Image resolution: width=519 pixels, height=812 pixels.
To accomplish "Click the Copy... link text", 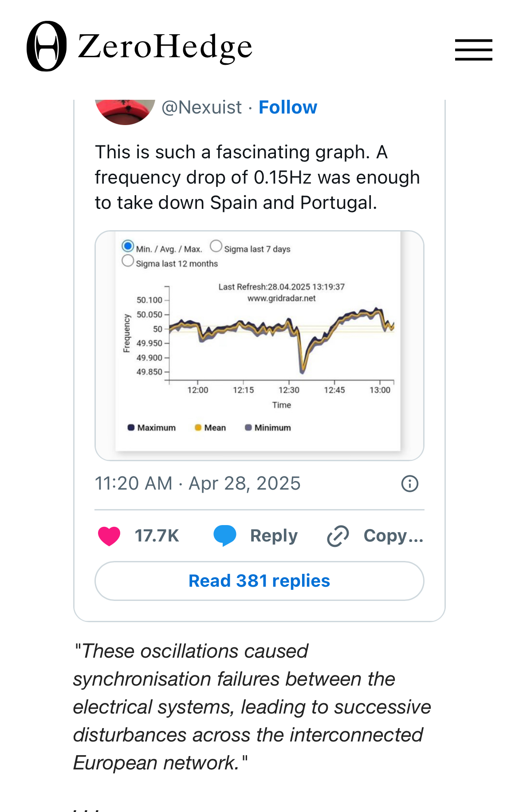I will pyautogui.click(x=393, y=536).
